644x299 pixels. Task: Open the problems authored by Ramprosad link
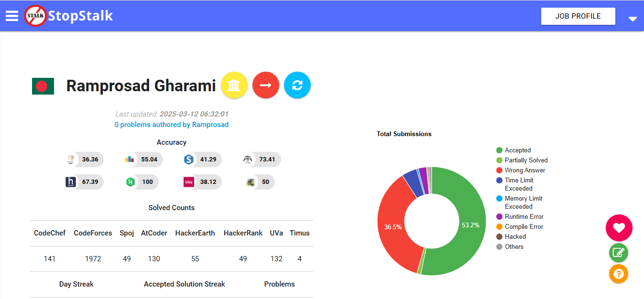click(172, 125)
